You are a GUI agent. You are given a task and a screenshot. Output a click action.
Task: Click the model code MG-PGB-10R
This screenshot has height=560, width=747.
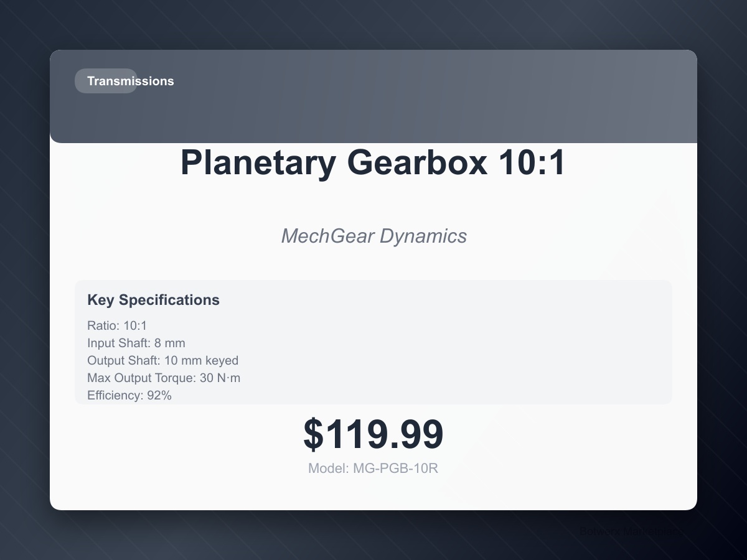pos(395,469)
